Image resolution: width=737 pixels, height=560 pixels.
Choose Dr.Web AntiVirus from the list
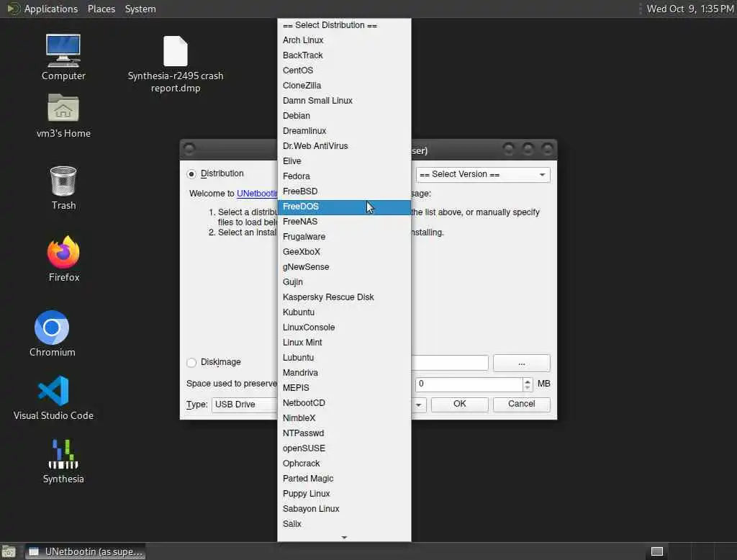click(344, 146)
